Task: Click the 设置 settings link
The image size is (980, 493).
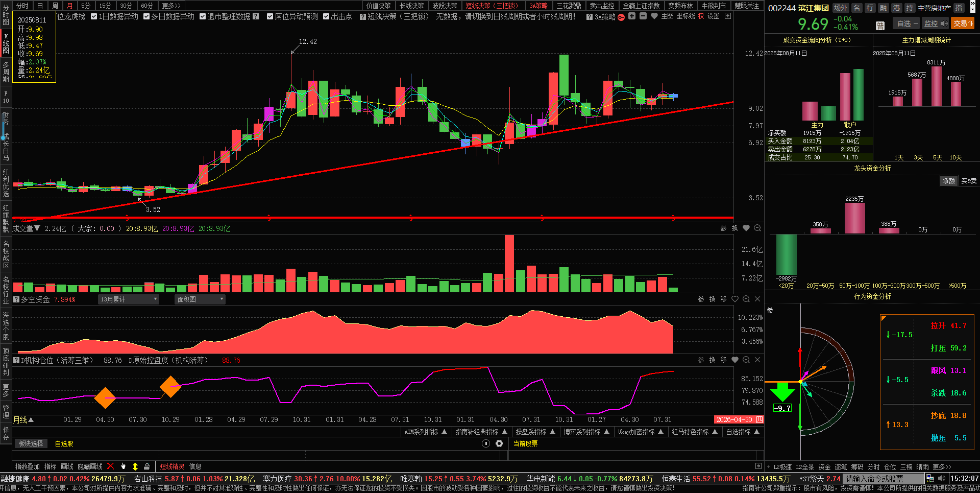Action: pos(714,16)
